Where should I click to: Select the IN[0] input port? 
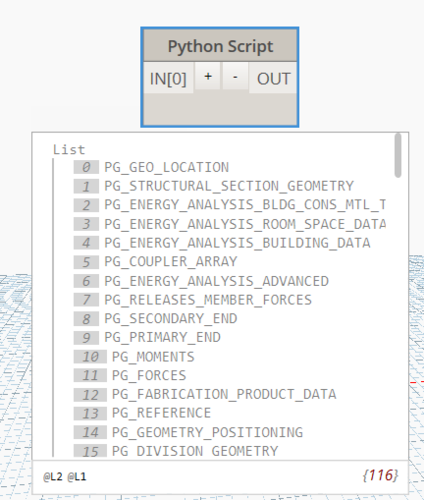click(168, 79)
